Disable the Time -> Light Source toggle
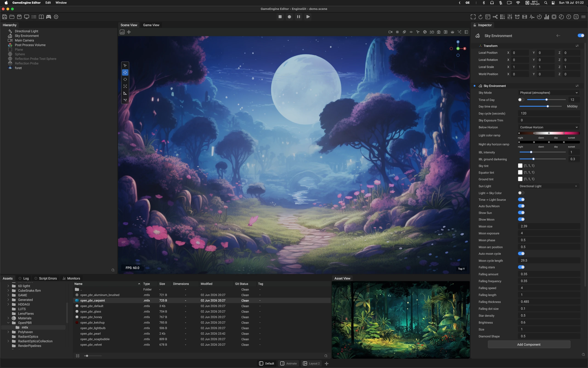 tap(521, 200)
